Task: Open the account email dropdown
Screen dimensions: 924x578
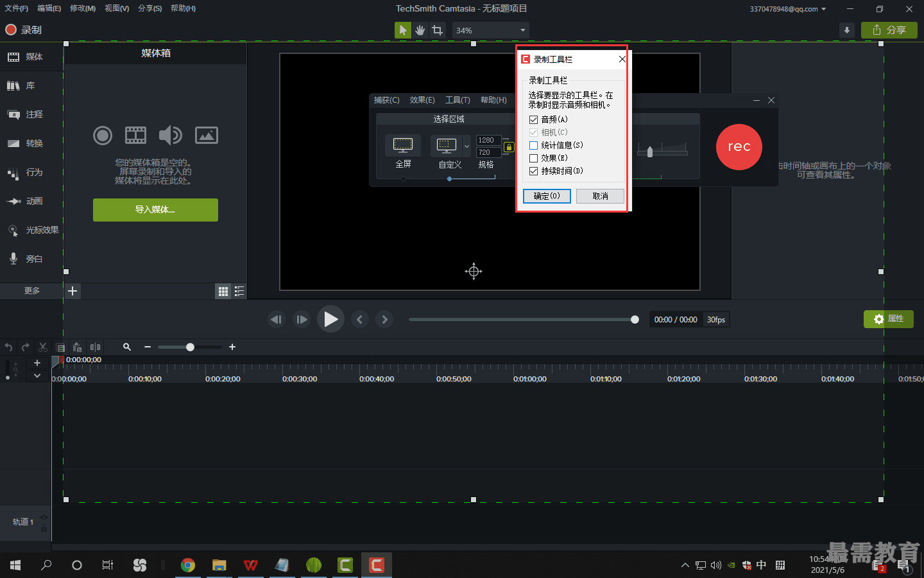Action: (x=788, y=9)
